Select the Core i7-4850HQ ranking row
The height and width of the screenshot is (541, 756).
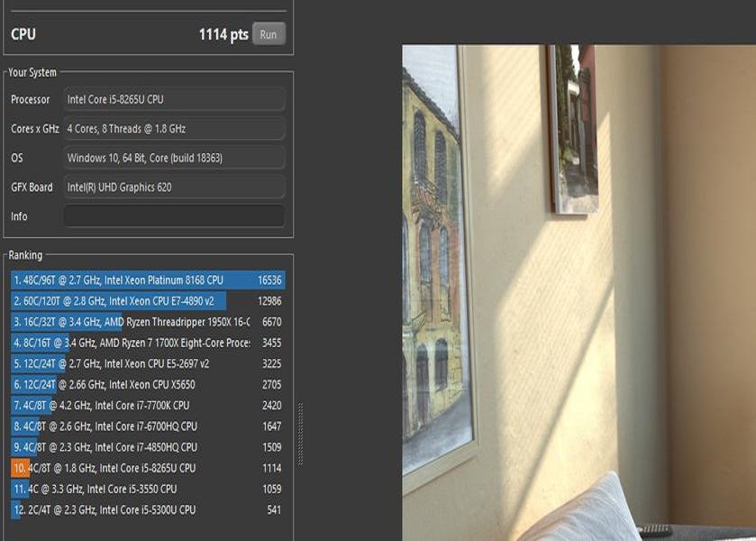[148, 447]
